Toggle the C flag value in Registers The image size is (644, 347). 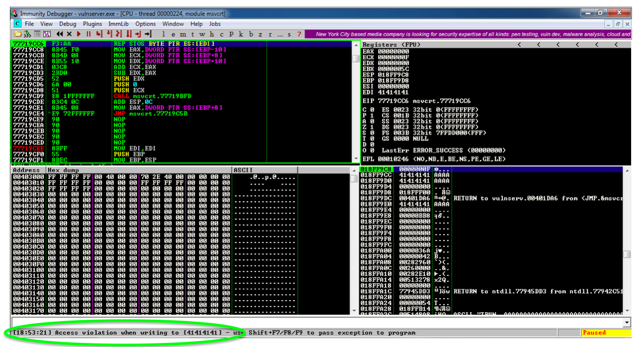tap(371, 110)
